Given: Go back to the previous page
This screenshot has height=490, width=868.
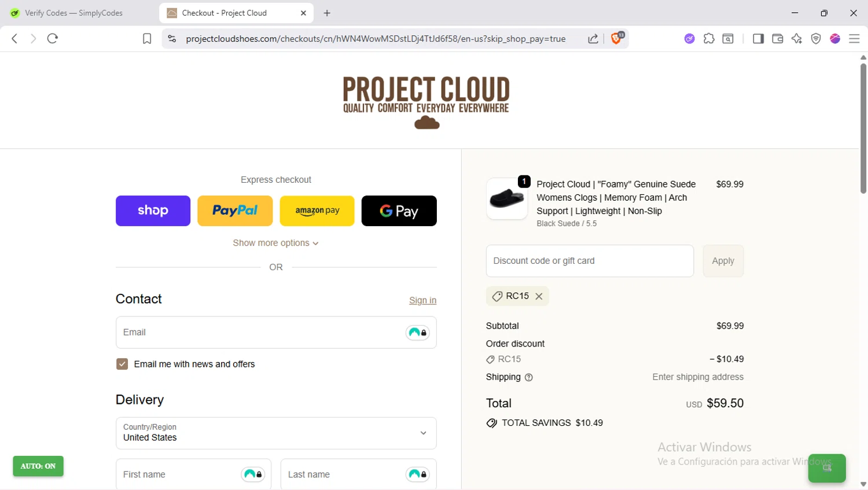Looking at the screenshot, I should coord(14,39).
